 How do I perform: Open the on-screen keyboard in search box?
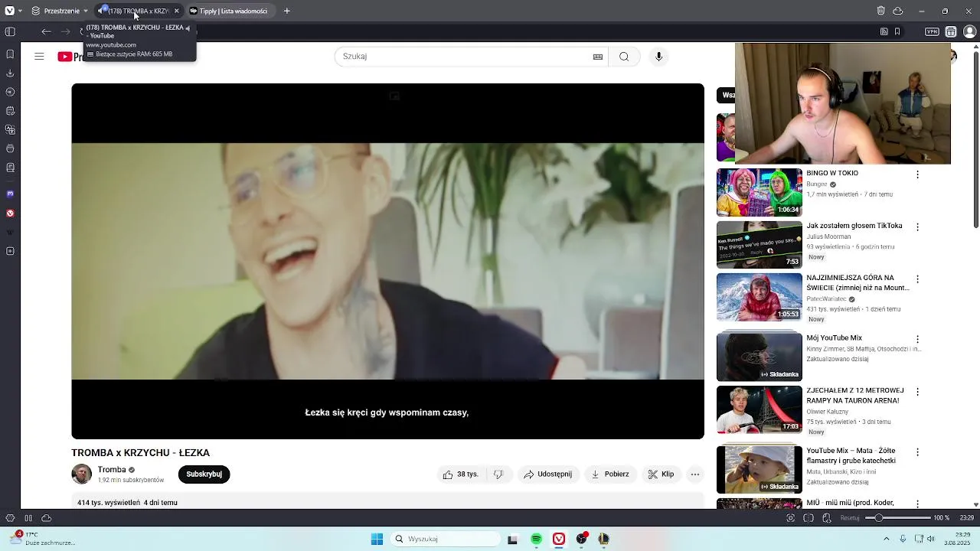(598, 57)
